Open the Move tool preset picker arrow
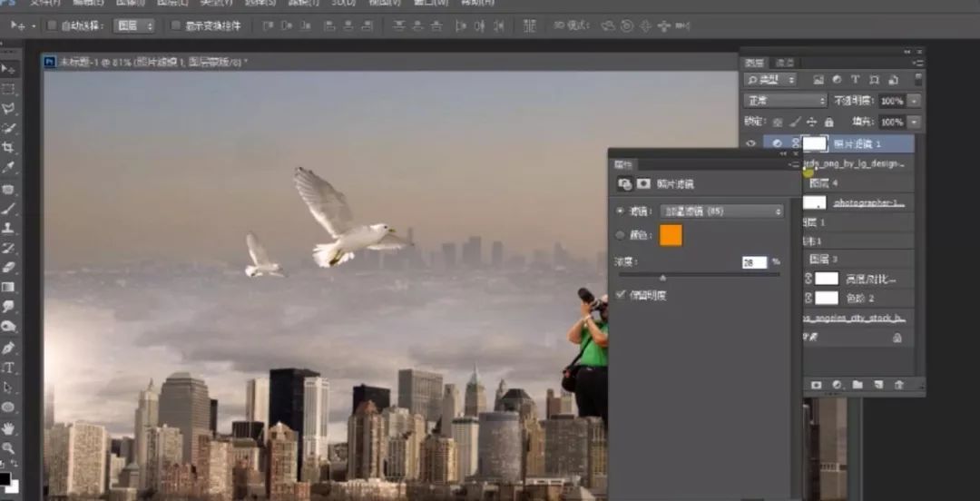This screenshot has height=501, width=980. click(x=34, y=25)
